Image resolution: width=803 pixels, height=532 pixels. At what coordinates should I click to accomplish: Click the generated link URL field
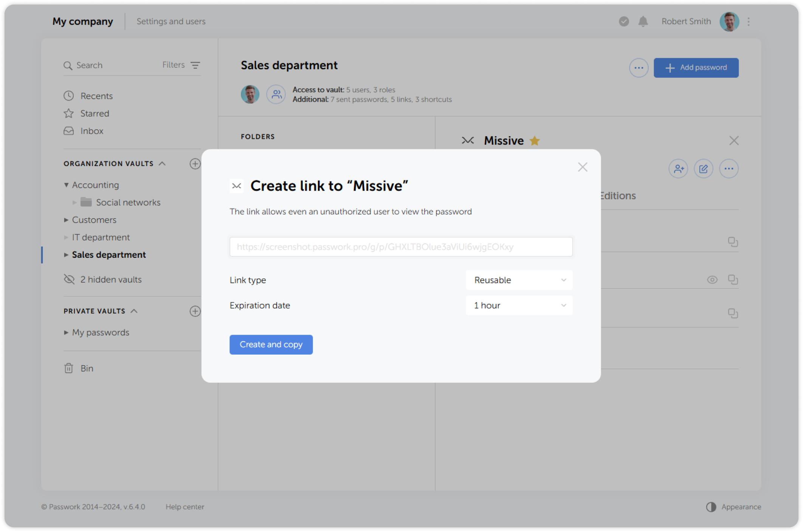tap(401, 247)
